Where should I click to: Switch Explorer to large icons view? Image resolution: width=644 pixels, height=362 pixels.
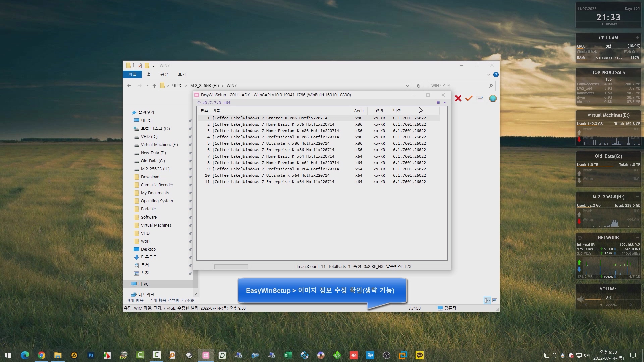coord(495,300)
